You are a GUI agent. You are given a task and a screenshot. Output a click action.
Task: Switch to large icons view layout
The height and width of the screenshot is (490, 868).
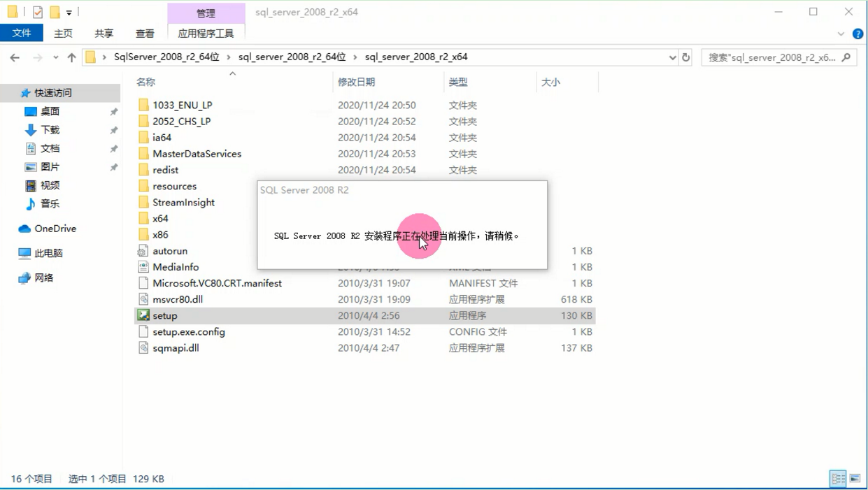point(855,479)
